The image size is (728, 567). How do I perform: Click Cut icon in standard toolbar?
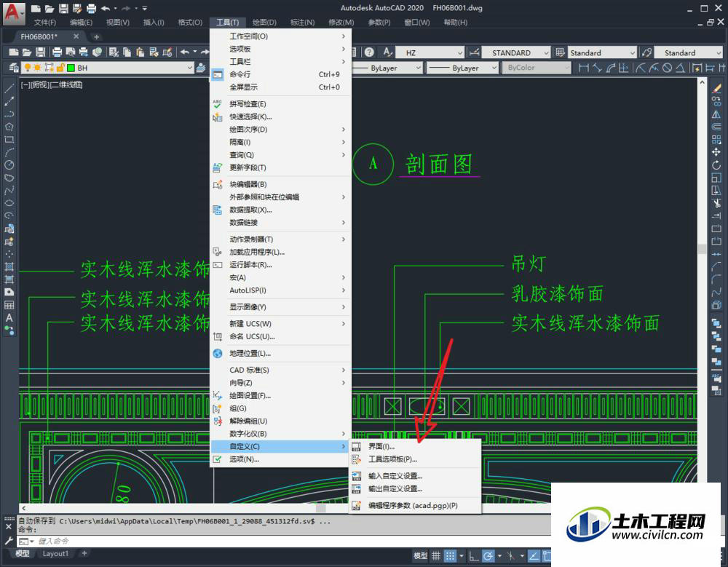114,52
